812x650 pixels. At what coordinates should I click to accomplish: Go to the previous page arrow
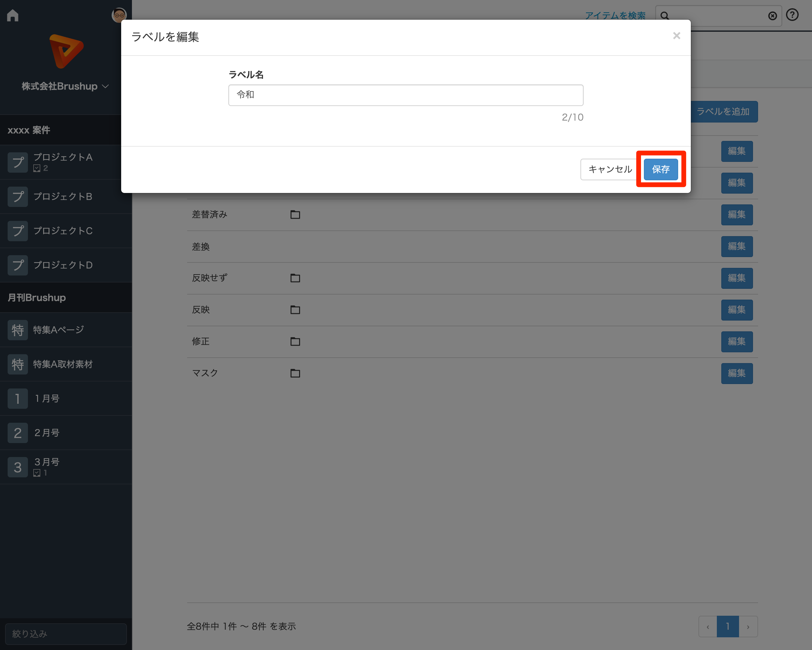[x=708, y=627]
